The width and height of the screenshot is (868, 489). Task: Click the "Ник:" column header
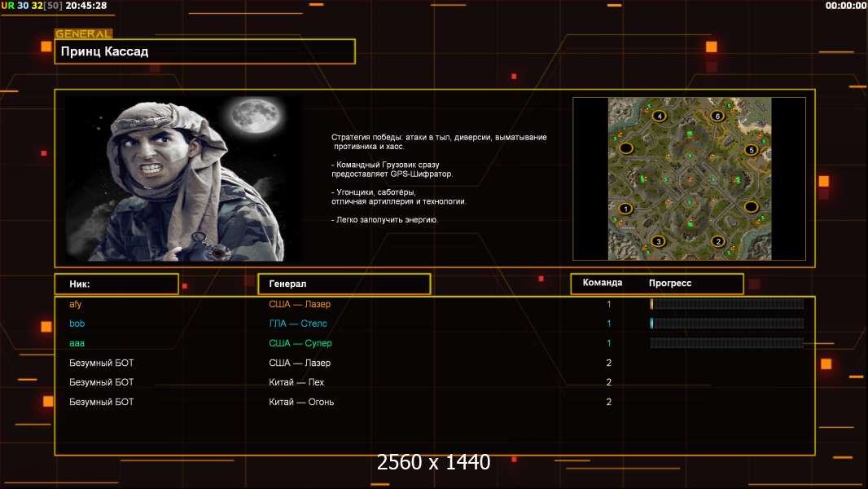[116, 284]
